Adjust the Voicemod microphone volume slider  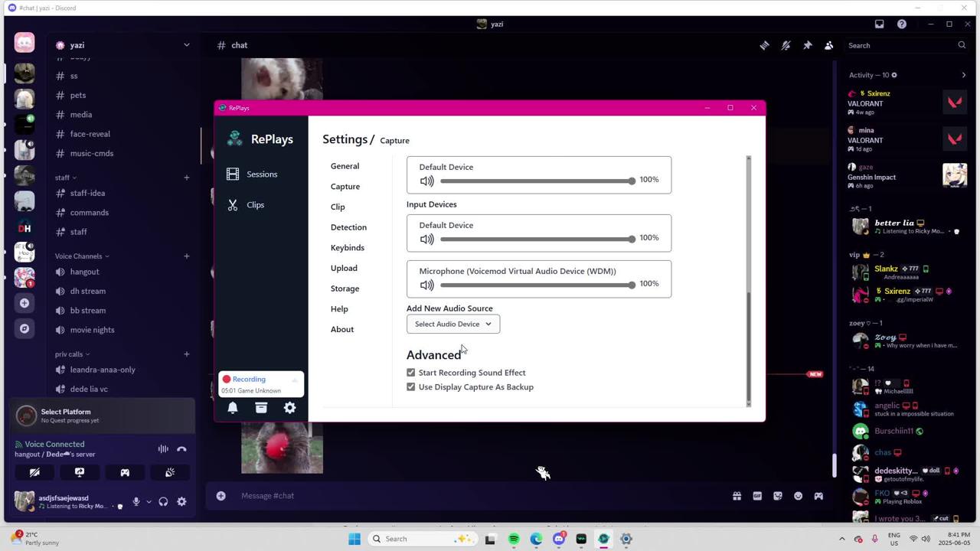(x=537, y=285)
